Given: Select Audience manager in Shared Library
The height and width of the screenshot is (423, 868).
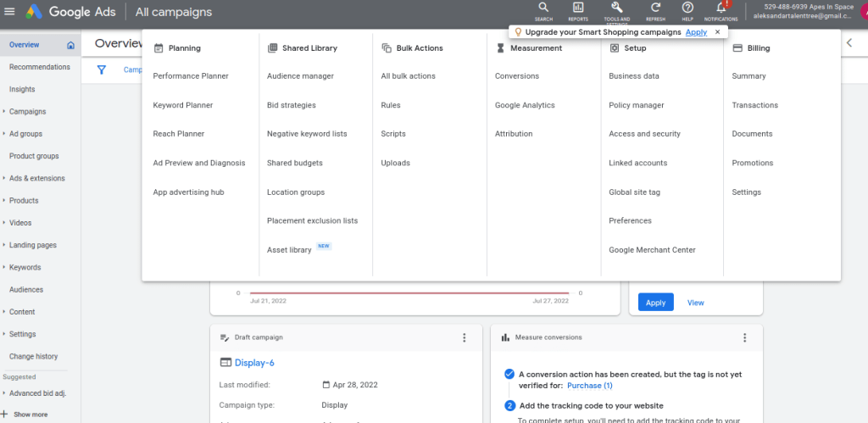Looking at the screenshot, I should (x=300, y=75).
